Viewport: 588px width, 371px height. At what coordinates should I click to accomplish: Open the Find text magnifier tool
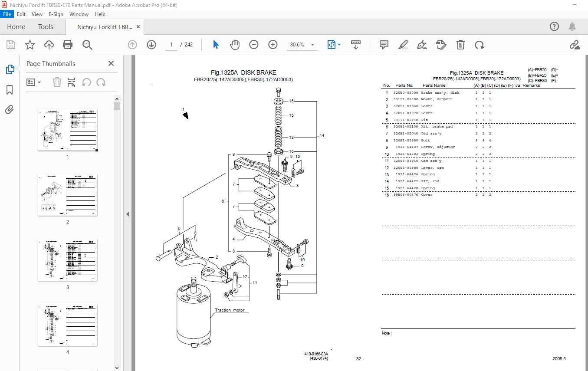tap(87, 45)
